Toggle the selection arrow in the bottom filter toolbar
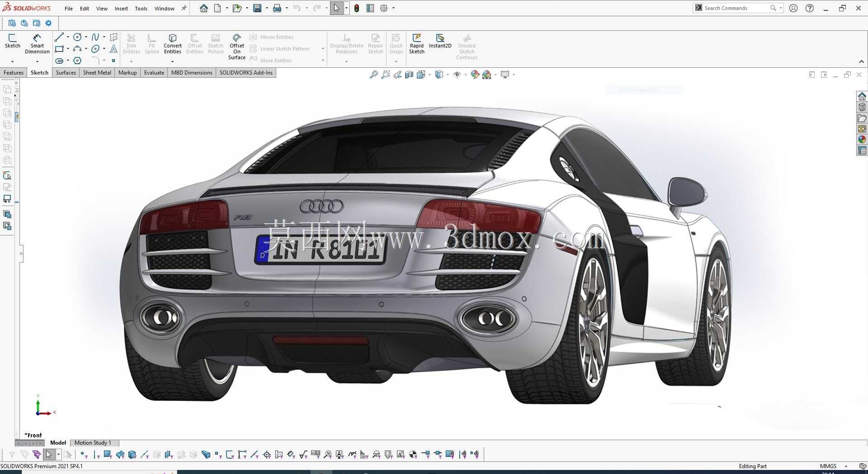 point(49,455)
